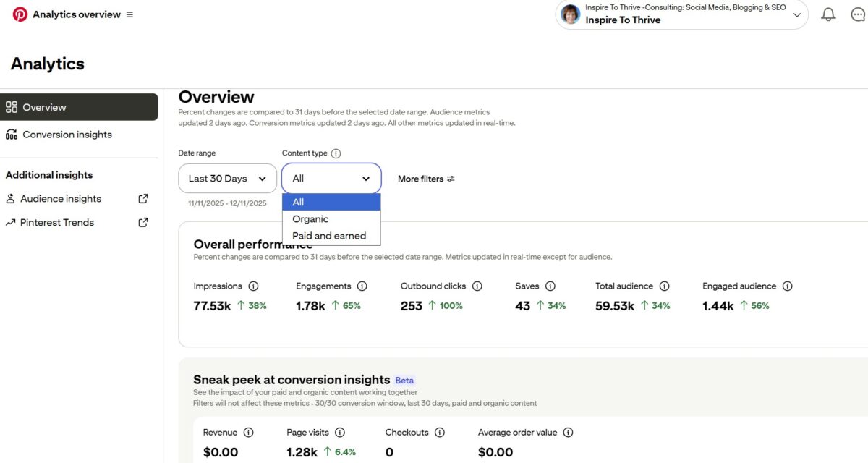Click the Pinterest logo icon
The image size is (868, 463).
(20, 13)
